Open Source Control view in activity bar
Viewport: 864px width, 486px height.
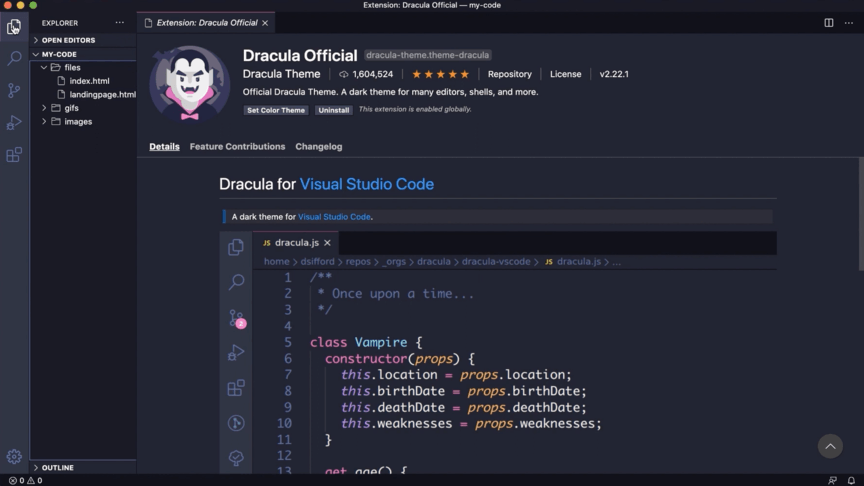(14, 90)
